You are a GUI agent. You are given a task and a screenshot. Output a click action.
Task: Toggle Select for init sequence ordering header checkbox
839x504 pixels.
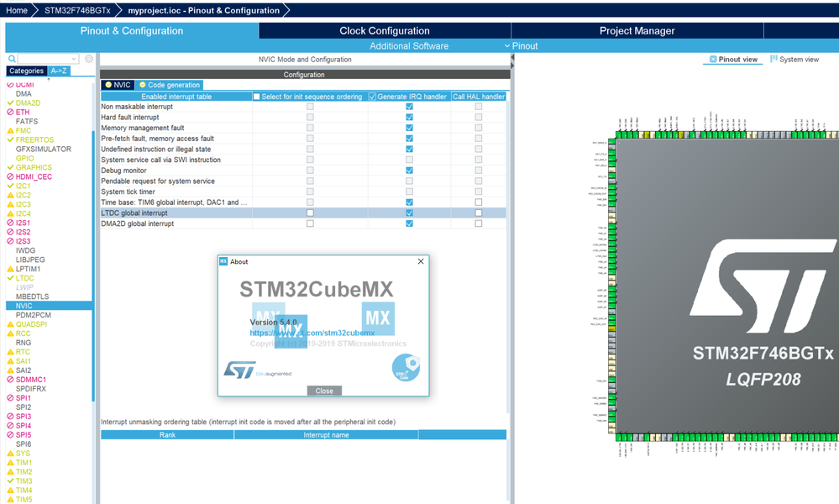click(257, 97)
